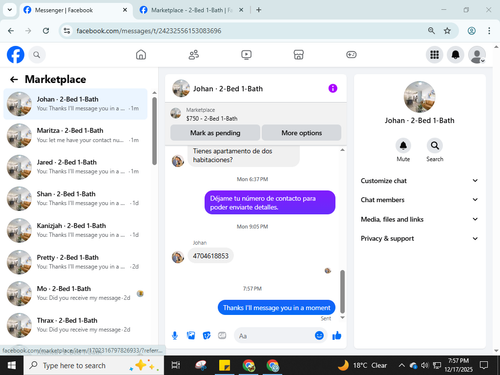Click the Windows Start button
This screenshot has height=375, width=500.
[x=12, y=365]
